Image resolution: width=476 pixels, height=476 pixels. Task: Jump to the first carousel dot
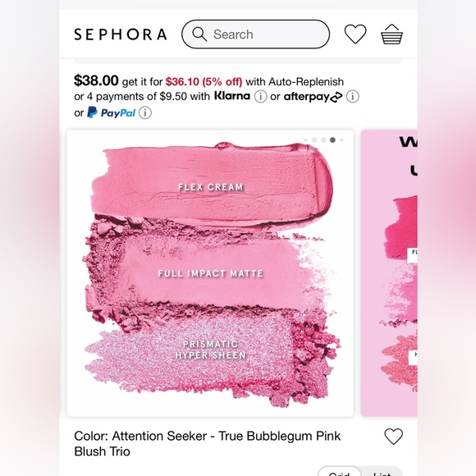(x=305, y=140)
